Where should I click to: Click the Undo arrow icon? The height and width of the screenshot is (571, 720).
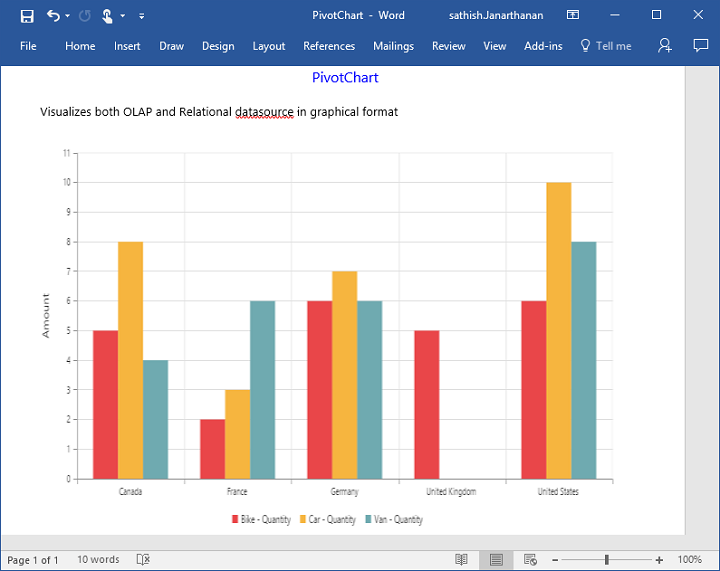[x=53, y=16]
